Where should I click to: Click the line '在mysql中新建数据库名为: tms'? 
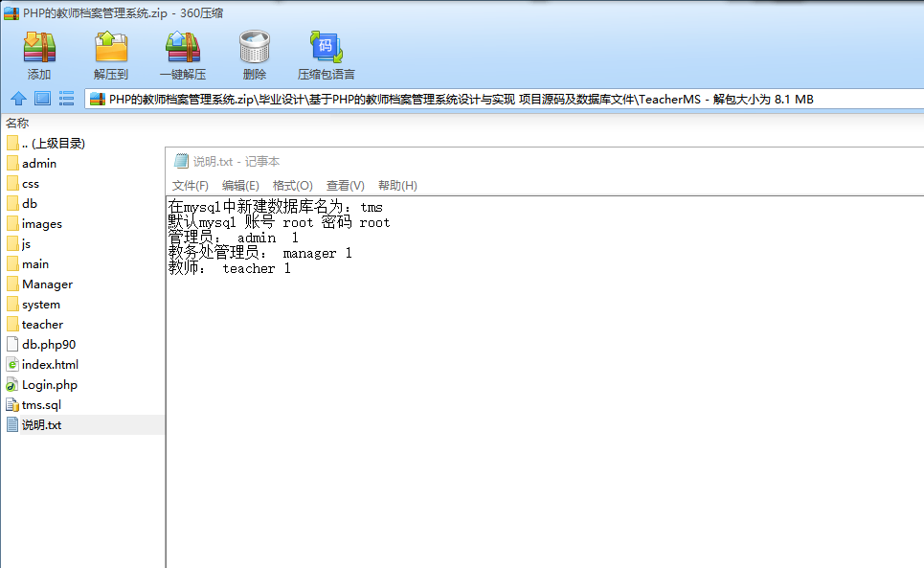(275, 207)
